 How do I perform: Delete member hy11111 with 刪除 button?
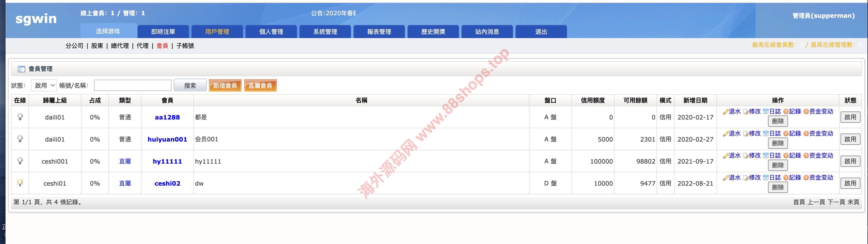click(777, 165)
